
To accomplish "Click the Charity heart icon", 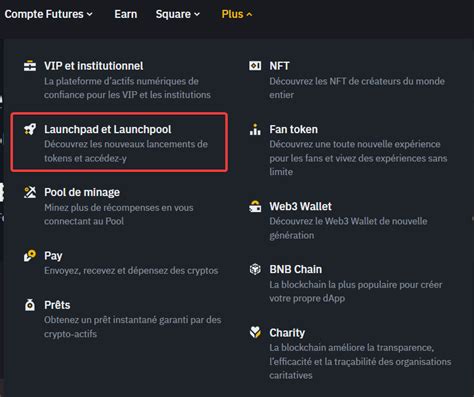I will (x=255, y=332).
